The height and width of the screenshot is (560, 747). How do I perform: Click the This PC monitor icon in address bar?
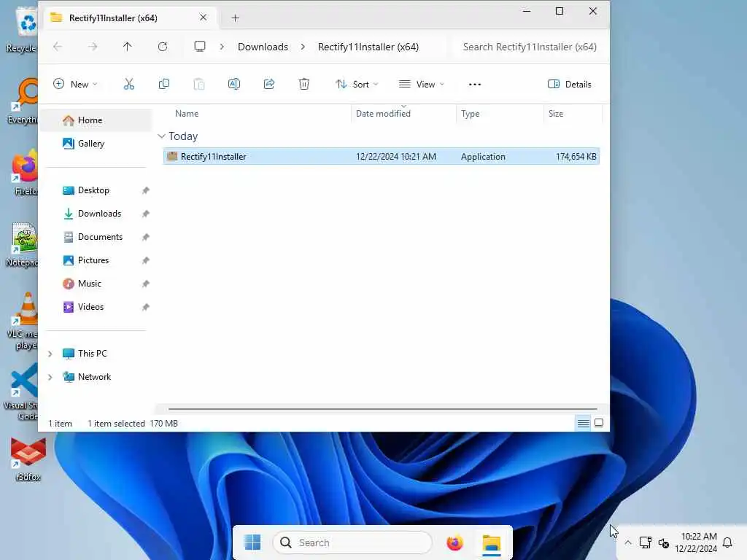coord(200,47)
